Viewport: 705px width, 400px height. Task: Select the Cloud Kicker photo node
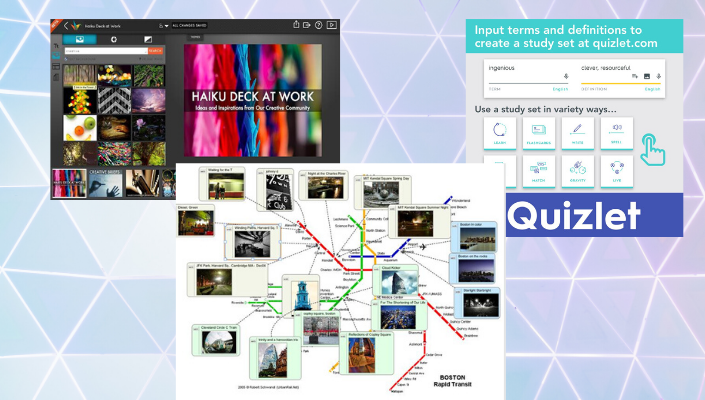point(396,280)
